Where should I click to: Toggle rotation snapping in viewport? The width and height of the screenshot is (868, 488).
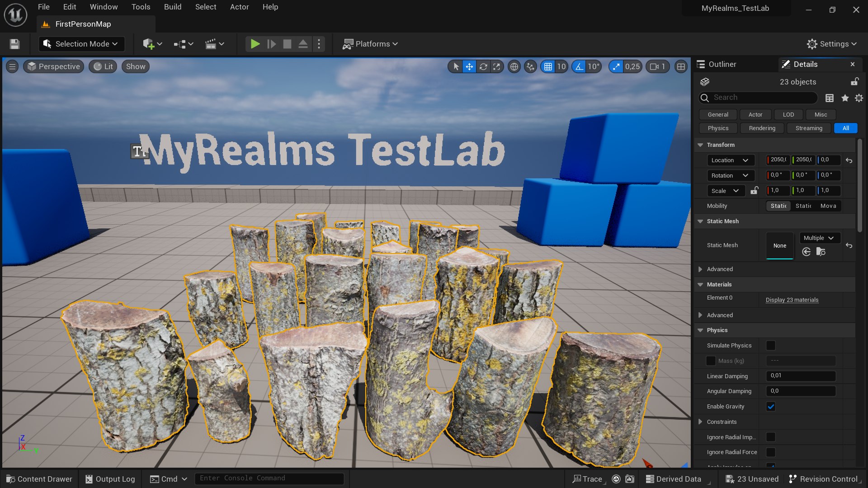click(x=579, y=67)
